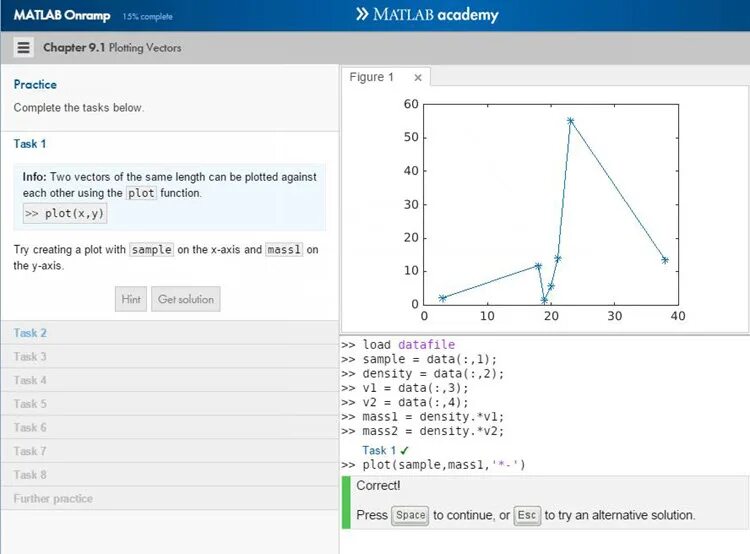Screen dimensions: 750x554
Task: Expand the Further practice section
Action: tap(170, 499)
